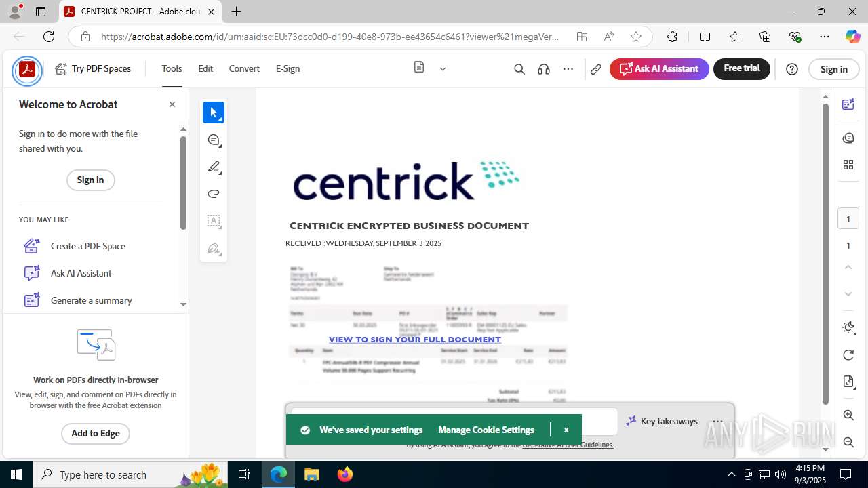868x488 pixels.
Task: Go to next page arrow
Action: [848, 293]
